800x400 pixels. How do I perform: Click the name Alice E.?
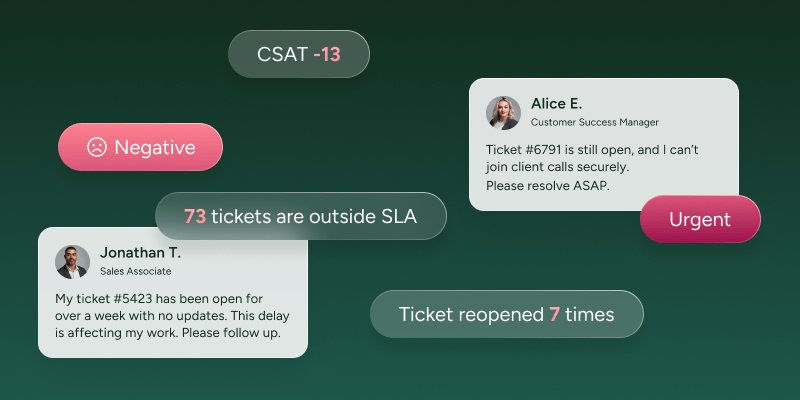556,104
